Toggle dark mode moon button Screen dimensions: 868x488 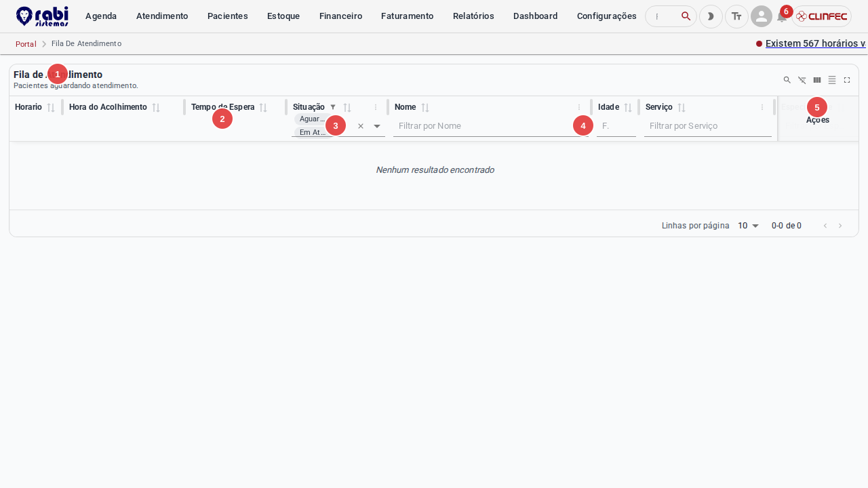tap(711, 16)
